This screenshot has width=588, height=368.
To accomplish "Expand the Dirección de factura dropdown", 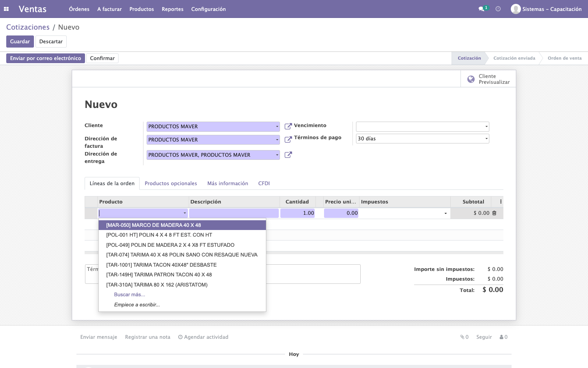I will click(277, 140).
